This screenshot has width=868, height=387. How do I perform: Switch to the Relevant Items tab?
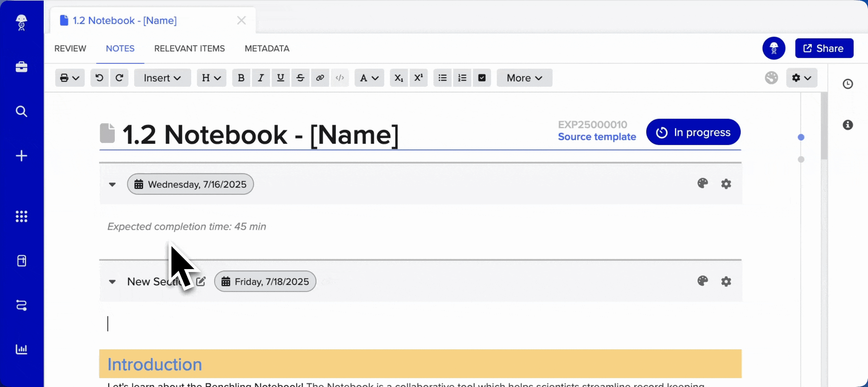[x=189, y=48]
